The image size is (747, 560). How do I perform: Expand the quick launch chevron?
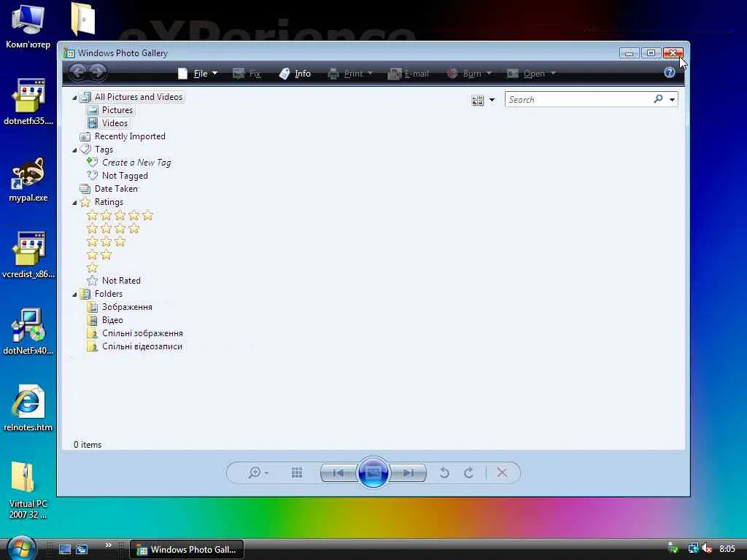click(108, 545)
